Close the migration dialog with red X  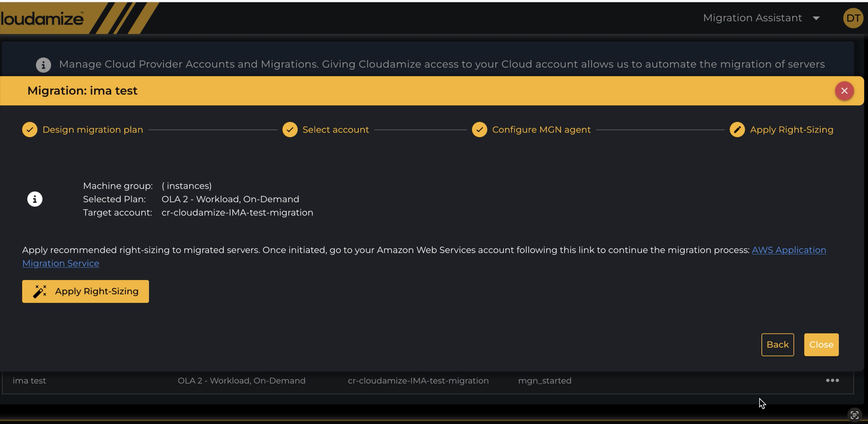click(844, 91)
